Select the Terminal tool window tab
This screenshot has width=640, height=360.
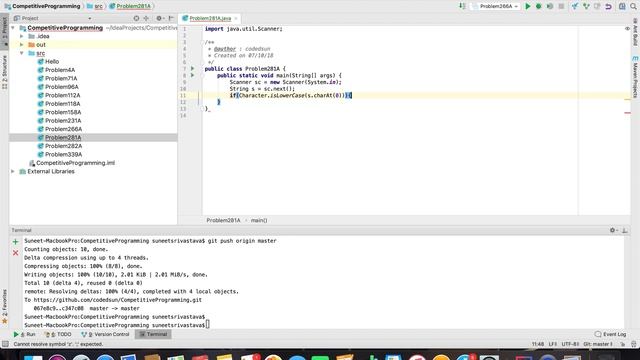coord(153,334)
